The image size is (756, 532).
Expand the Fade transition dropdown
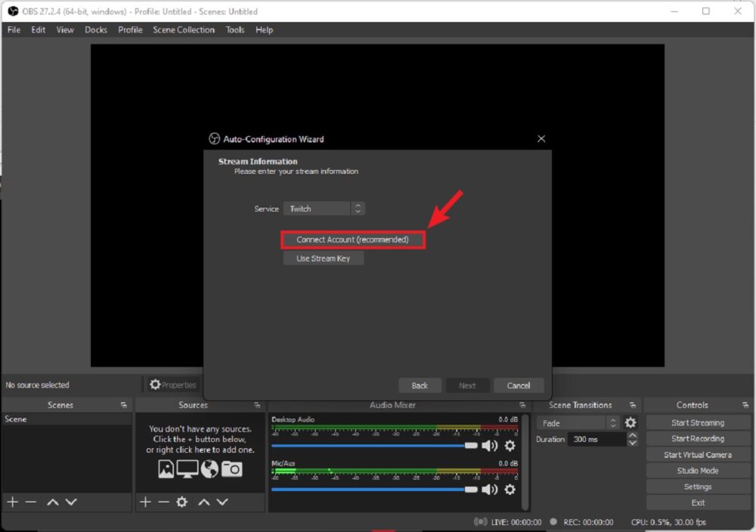click(578, 422)
